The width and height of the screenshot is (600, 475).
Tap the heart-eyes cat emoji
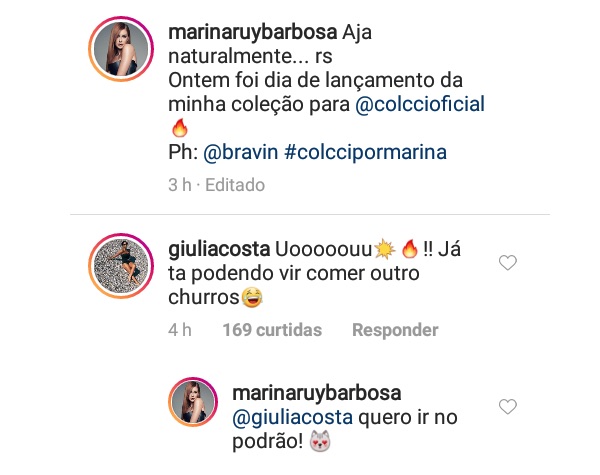point(320,441)
